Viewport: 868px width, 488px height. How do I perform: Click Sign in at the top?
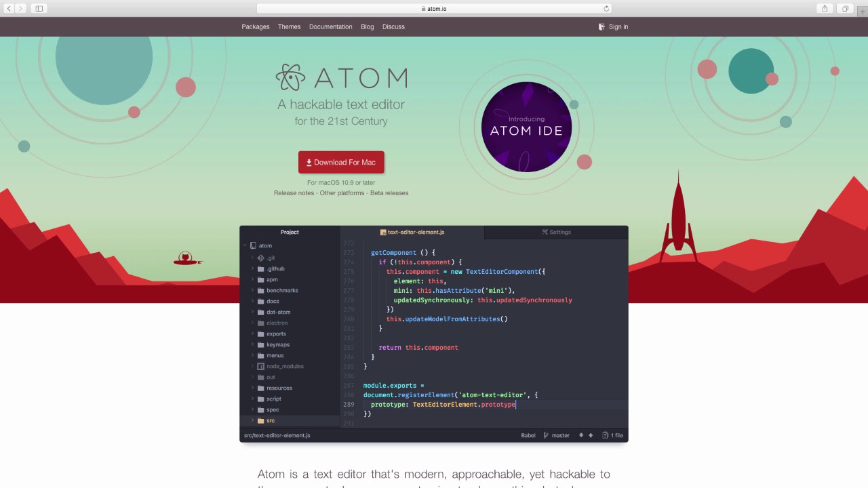[x=613, y=26]
